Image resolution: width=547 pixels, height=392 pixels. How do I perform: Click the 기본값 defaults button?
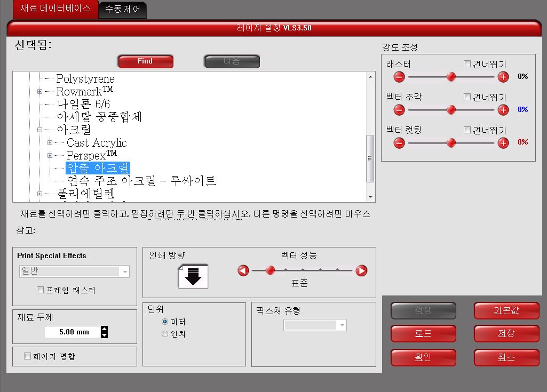[x=506, y=310]
